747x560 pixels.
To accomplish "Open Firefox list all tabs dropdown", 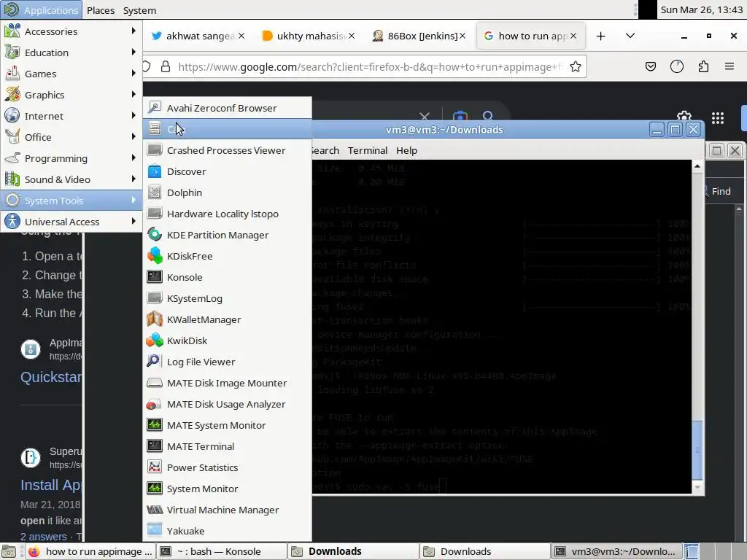I will click(x=630, y=36).
